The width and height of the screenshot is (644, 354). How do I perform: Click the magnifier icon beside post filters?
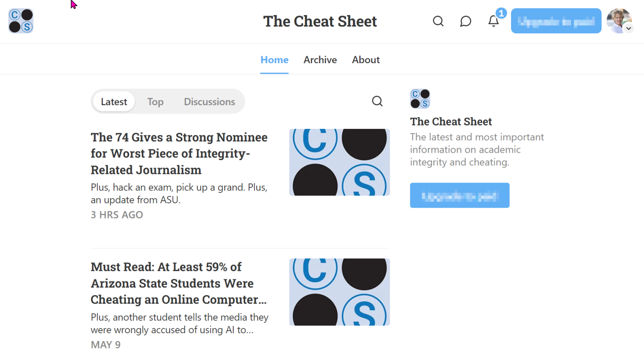tap(377, 101)
